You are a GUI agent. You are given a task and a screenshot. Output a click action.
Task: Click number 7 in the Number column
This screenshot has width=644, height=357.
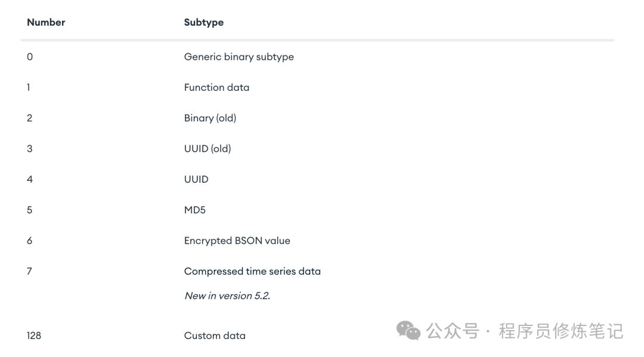30,271
